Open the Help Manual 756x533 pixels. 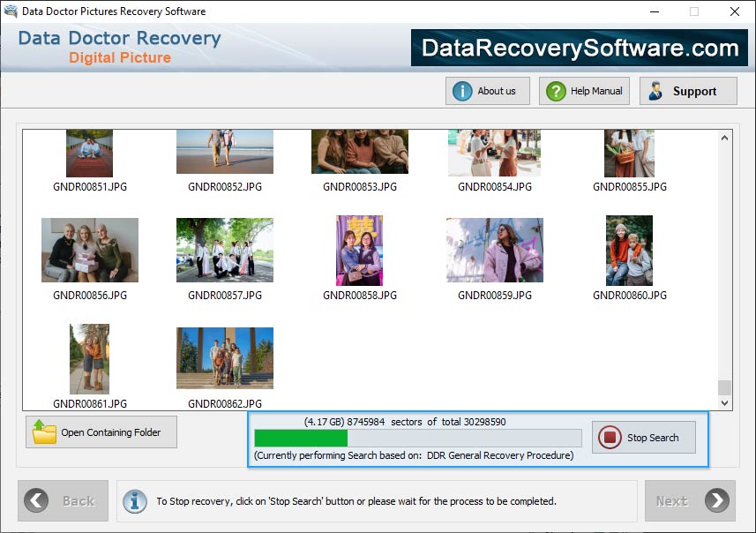click(584, 90)
